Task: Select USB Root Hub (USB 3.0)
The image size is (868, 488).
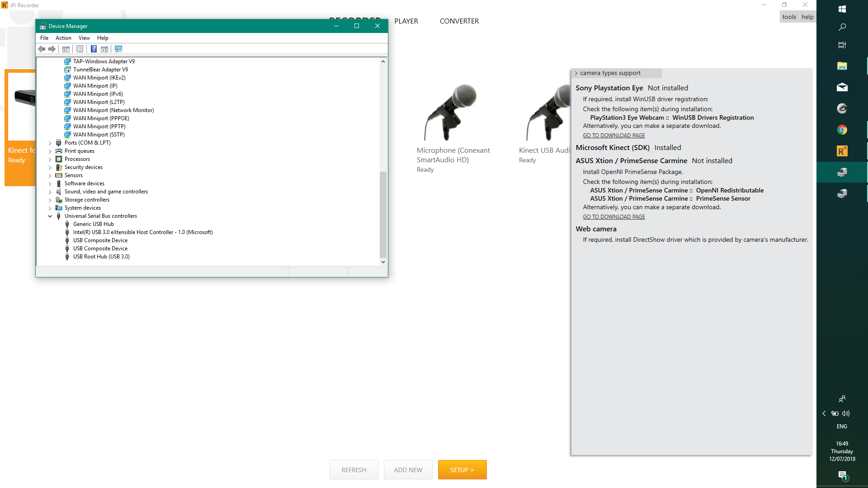Action: click(101, 257)
